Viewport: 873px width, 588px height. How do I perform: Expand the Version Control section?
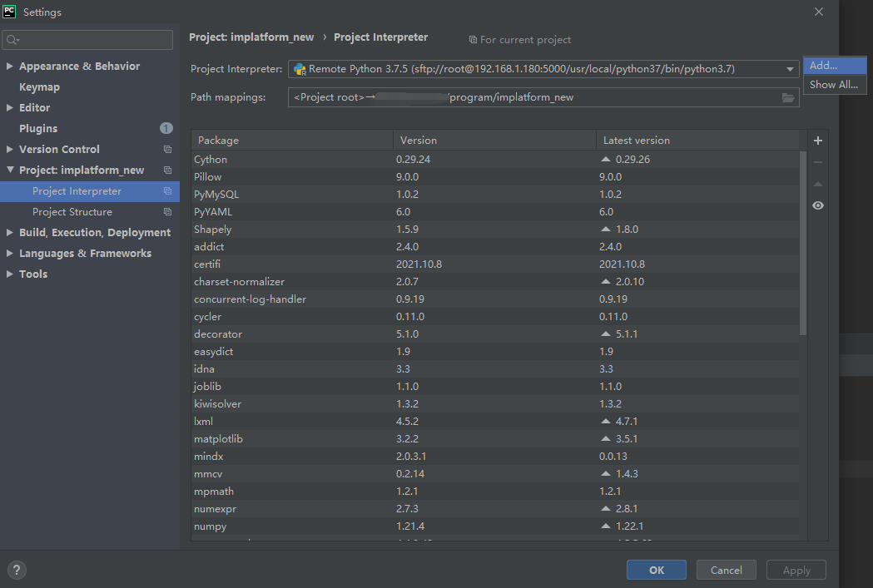[9, 149]
